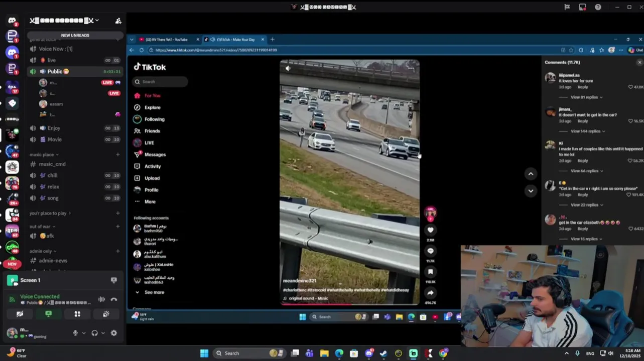Join the Movie voice channel
Image resolution: width=644 pixels, height=361 pixels.
tap(75, 139)
